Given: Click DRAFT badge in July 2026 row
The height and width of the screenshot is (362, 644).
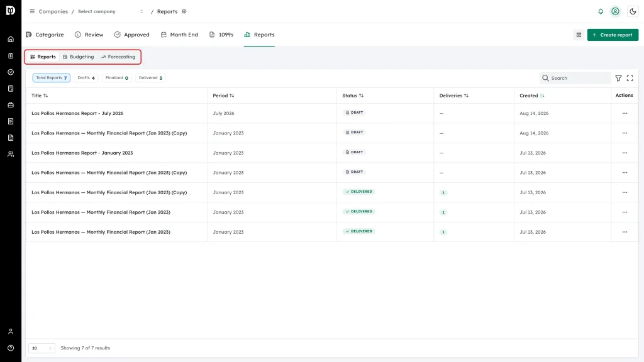Looking at the screenshot, I should (x=354, y=112).
